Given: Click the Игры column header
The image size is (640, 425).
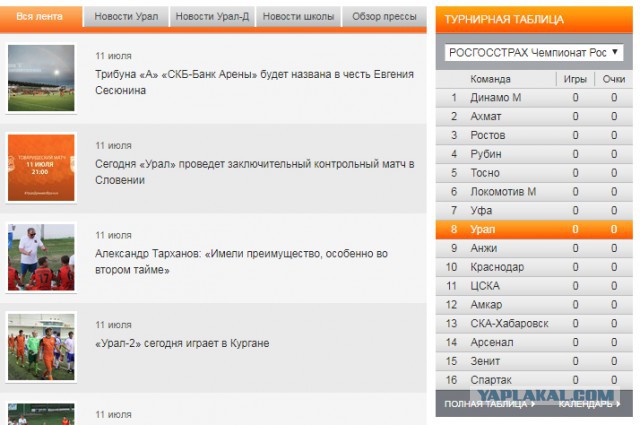Looking at the screenshot, I should point(575,79).
